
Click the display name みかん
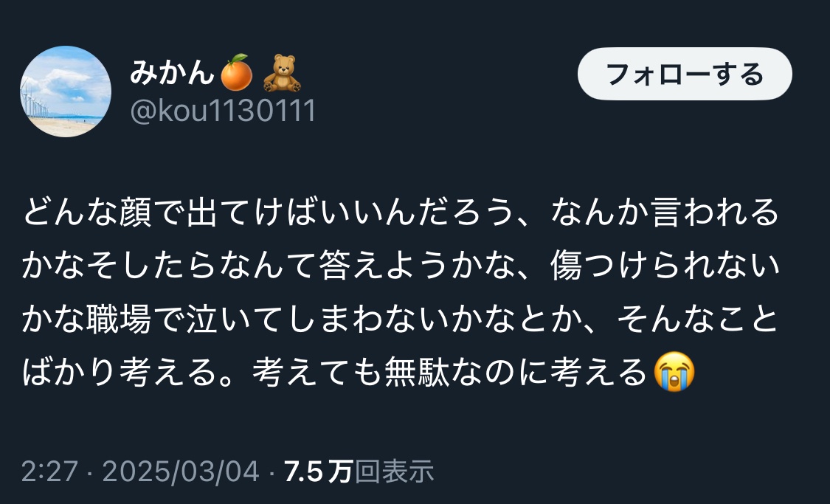(171, 72)
